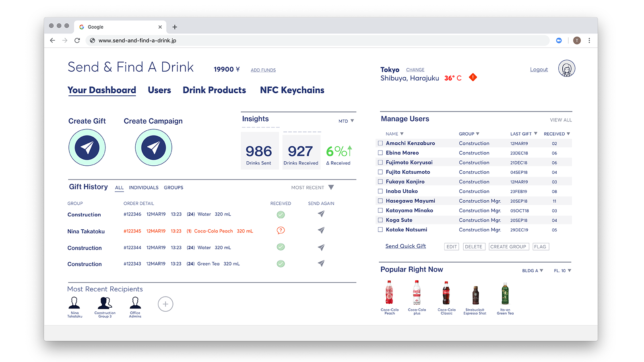Open the MTD dropdown in Insights
This screenshot has height=362, width=644.
(x=346, y=121)
